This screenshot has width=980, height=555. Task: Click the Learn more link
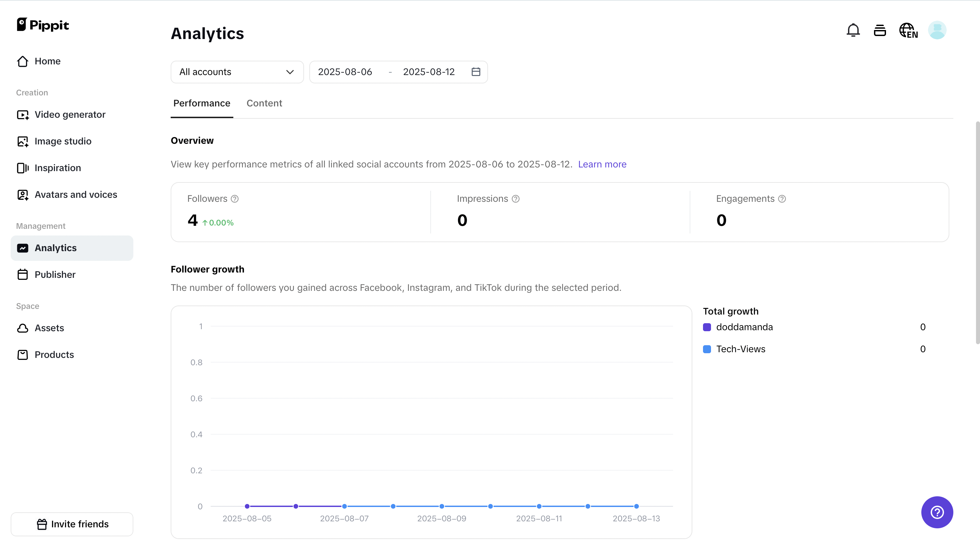(602, 164)
